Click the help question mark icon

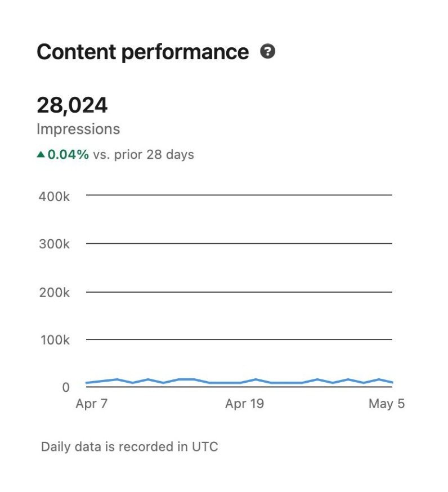[268, 52]
